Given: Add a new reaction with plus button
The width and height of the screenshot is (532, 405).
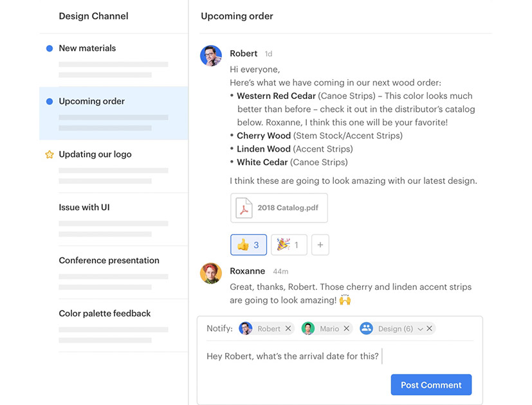Looking at the screenshot, I should [x=320, y=244].
